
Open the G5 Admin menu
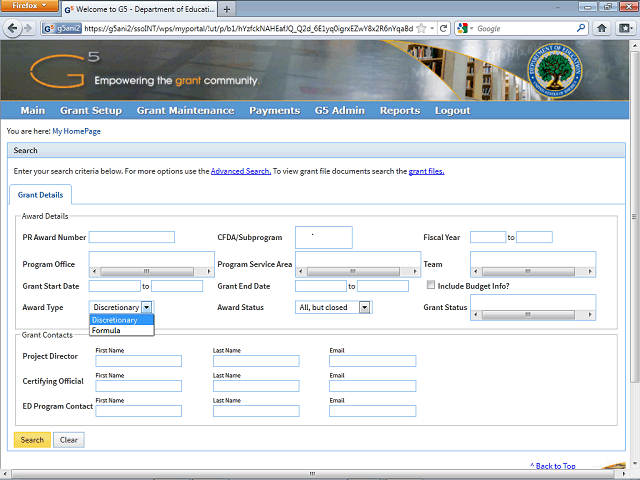[x=340, y=111]
